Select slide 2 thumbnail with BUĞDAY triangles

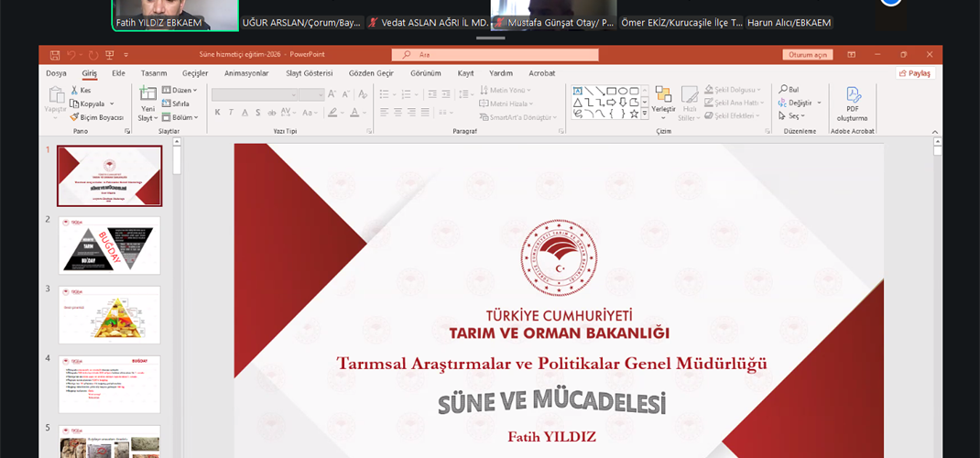109,245
